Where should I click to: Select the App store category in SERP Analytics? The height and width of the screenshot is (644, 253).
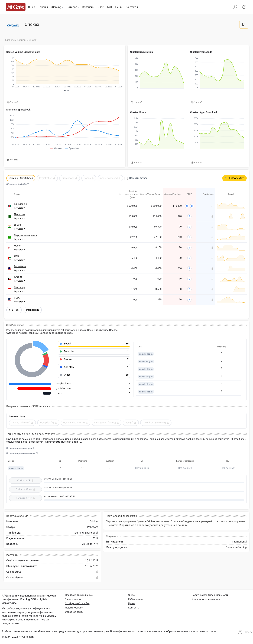(94, 367)
